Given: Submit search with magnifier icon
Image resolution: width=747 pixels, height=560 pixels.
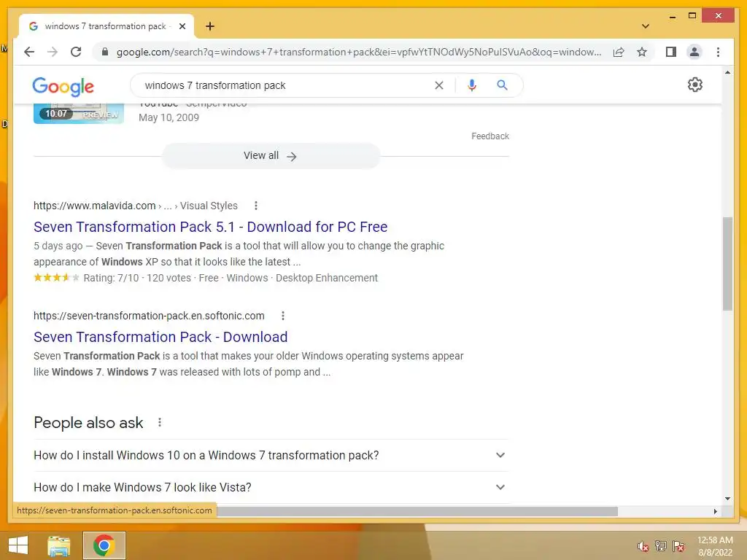Looking at the screenshot, I should click(502, 85).
